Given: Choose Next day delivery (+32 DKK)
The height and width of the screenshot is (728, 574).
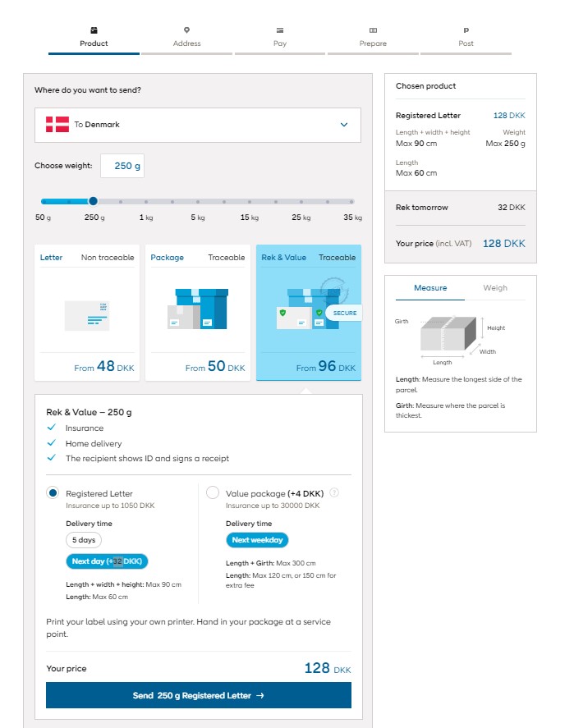Looking at the screenshot, I should point(107,561).
